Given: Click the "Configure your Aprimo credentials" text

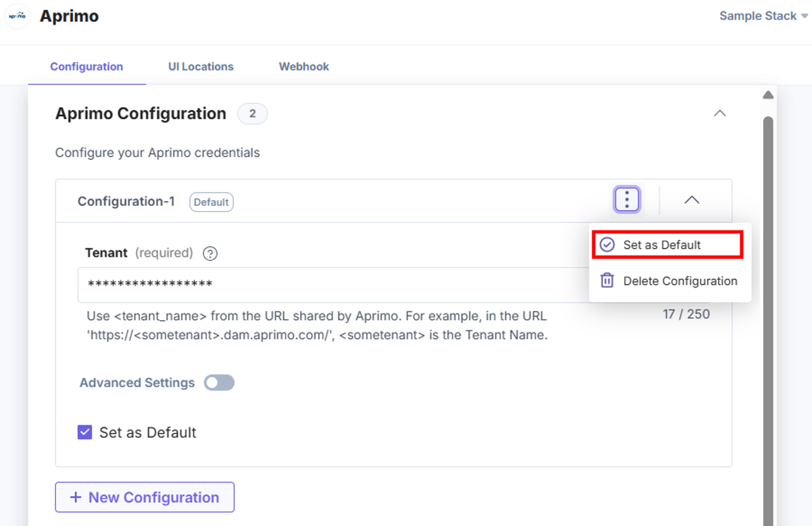Looking at the screenshot, I should tap(157, 152).
